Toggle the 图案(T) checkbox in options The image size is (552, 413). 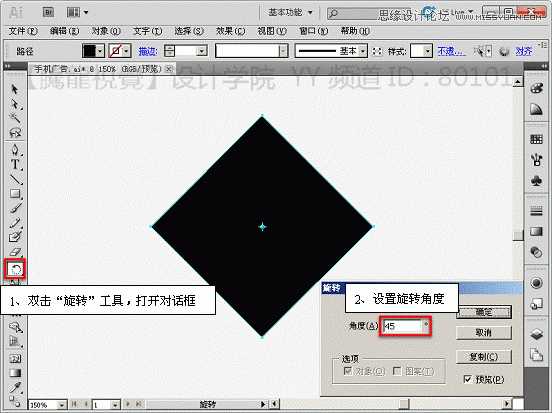click(x=397, y=371)
